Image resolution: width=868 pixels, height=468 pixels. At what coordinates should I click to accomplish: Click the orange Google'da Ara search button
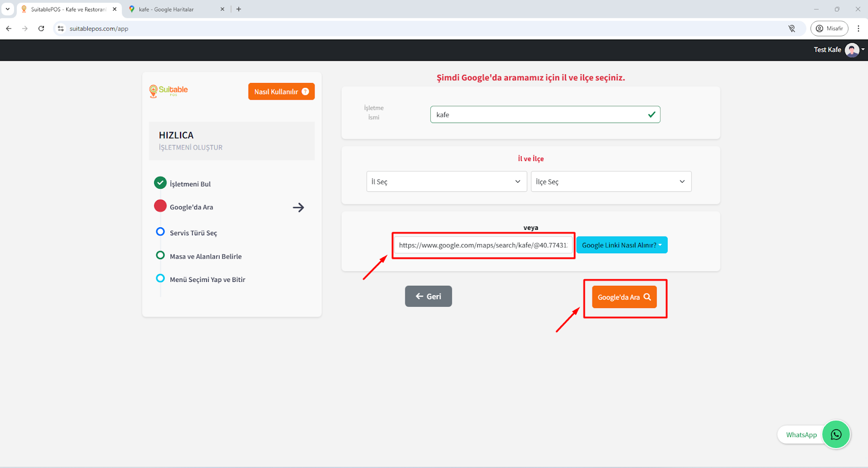pyautogui.click(x=624, y=297)
